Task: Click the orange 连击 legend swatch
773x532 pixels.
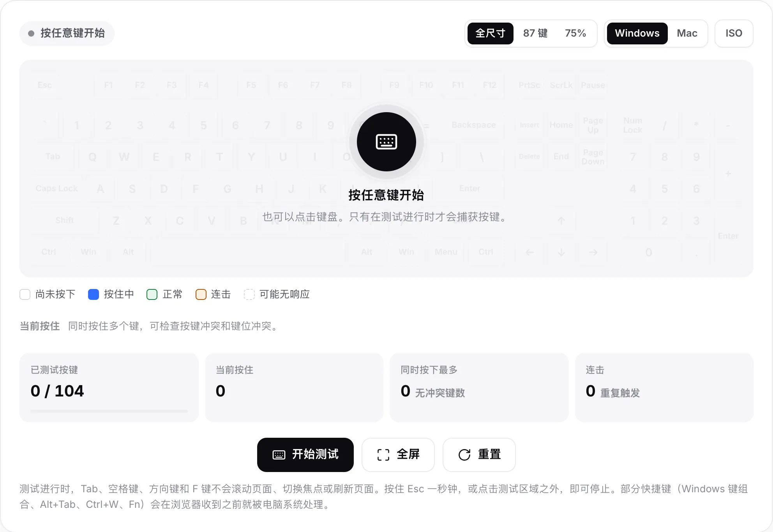Action: tap(201, 294)
